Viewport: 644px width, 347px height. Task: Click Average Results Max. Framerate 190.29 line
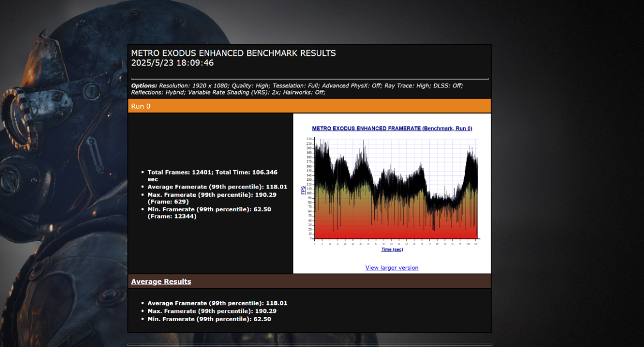[x=212, y=311]
